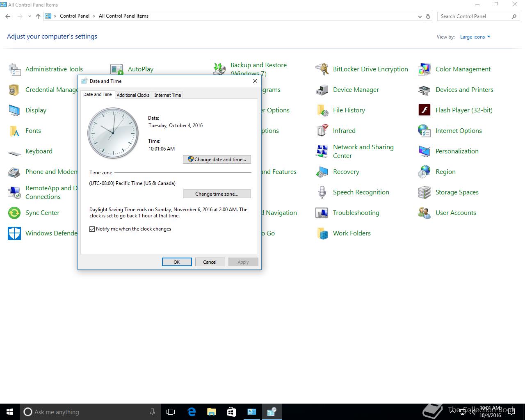
Task: Close the Date and Time dialog
Action: (255, 81)
